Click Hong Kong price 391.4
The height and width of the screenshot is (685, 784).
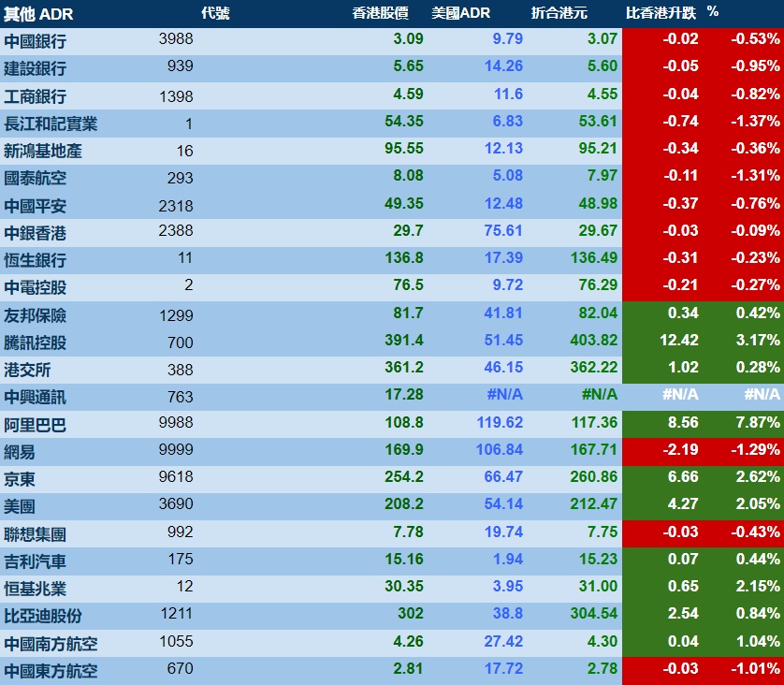[x=404, y=340]
